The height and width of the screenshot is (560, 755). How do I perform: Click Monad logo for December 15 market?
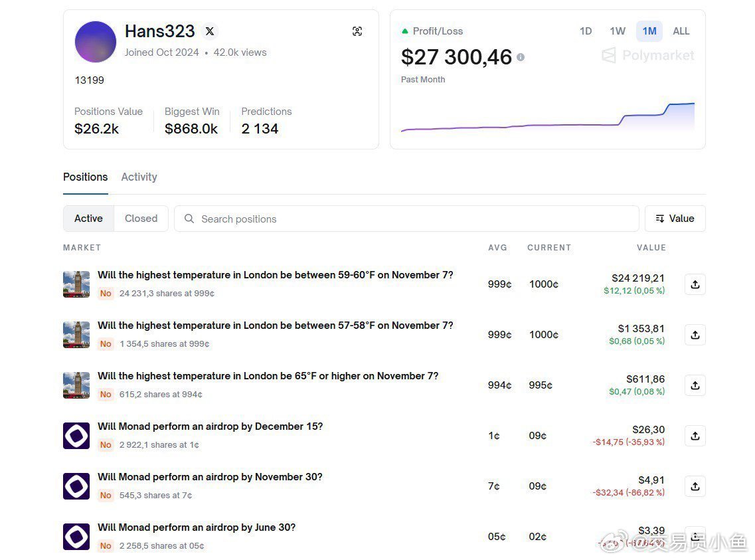pos(76,436)
